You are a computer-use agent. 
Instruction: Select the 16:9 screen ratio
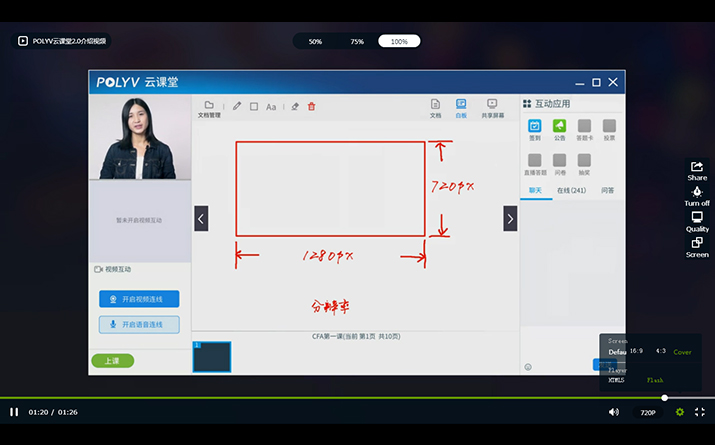pos(636,352)
